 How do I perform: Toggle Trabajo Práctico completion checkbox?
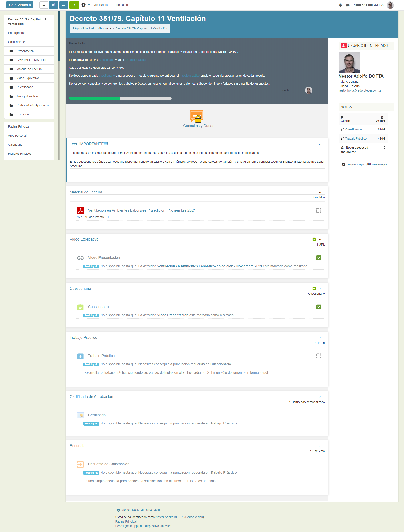pyautogui.click(x=319, y=356)
